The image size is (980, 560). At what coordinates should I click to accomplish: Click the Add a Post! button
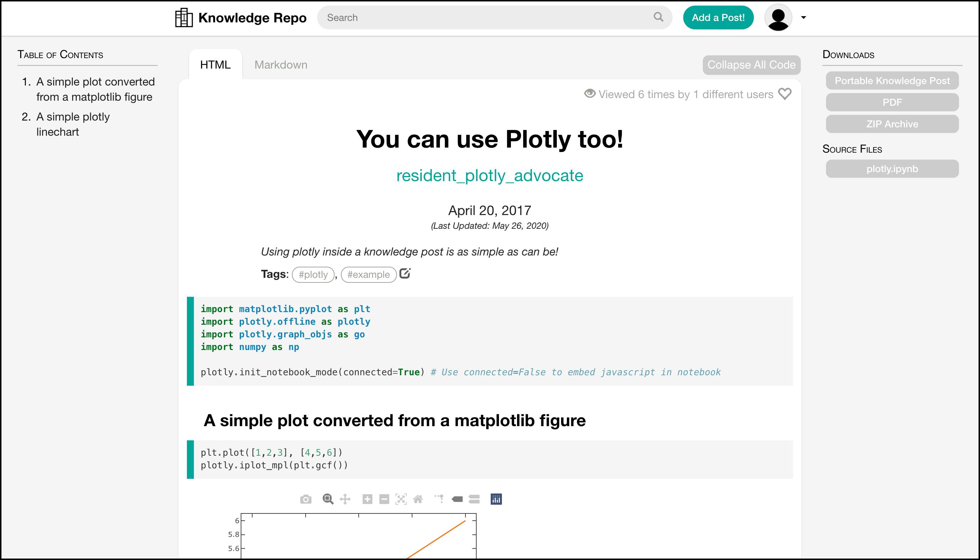[718, 17]
